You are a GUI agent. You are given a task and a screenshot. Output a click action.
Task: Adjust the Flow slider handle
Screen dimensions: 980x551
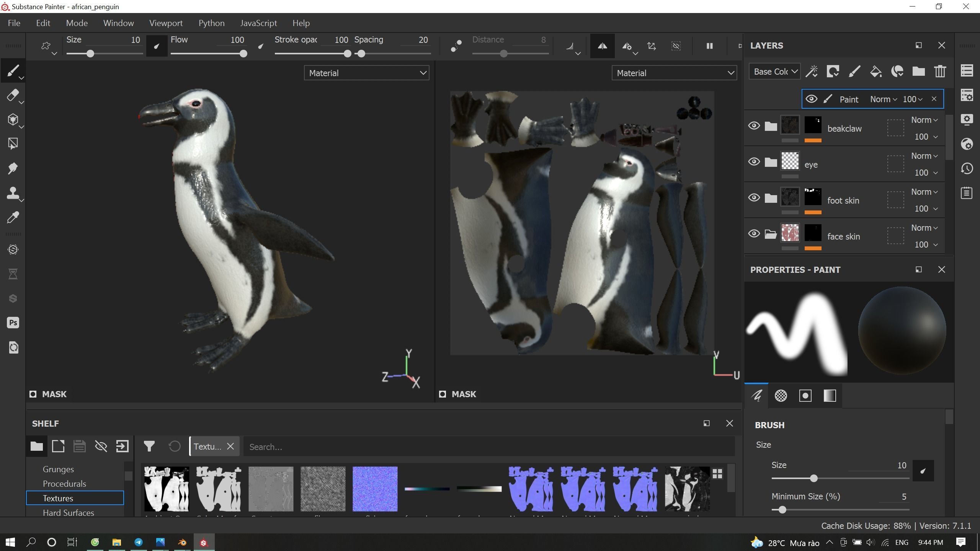pos(243,54)
